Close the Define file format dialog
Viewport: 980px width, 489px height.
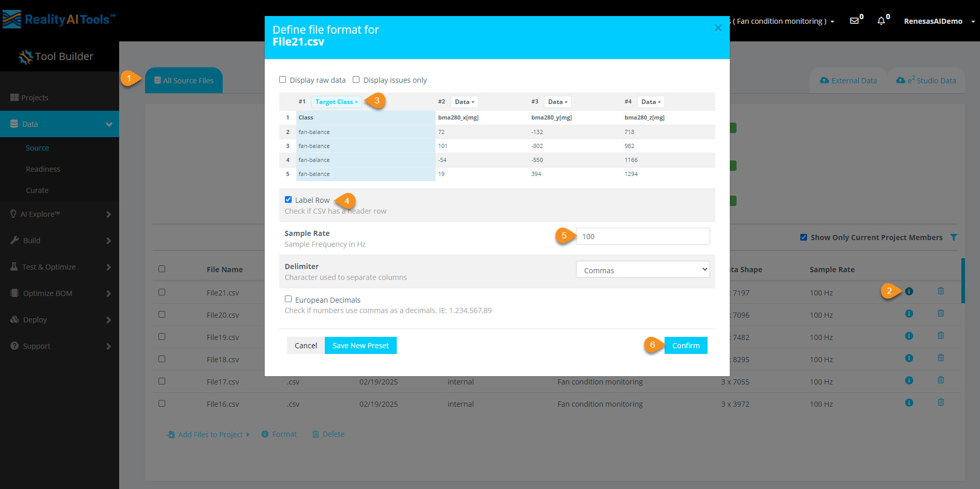coord(718,28)
